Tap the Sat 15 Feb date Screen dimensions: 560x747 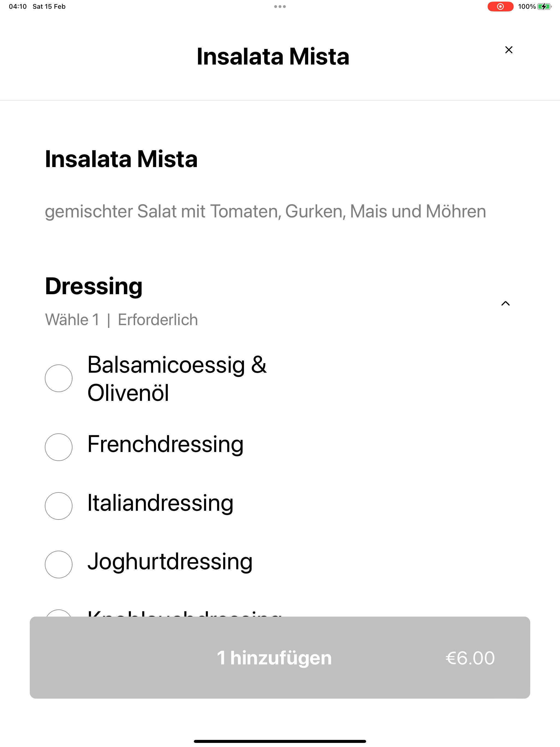pos(49,6)
